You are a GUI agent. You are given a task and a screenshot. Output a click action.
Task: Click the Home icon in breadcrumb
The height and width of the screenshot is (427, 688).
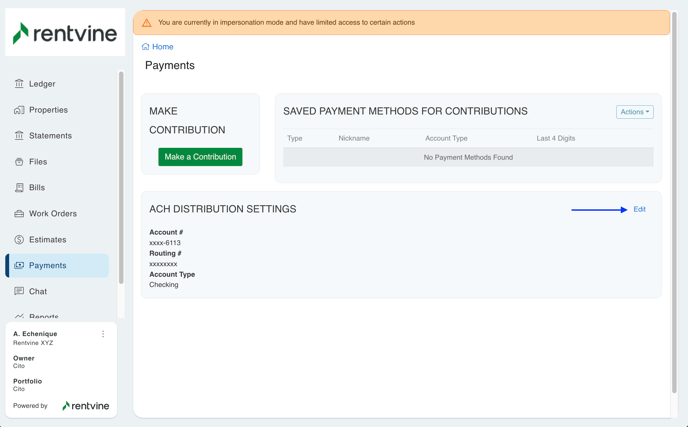pyautogui.click(x=146, y=46)
